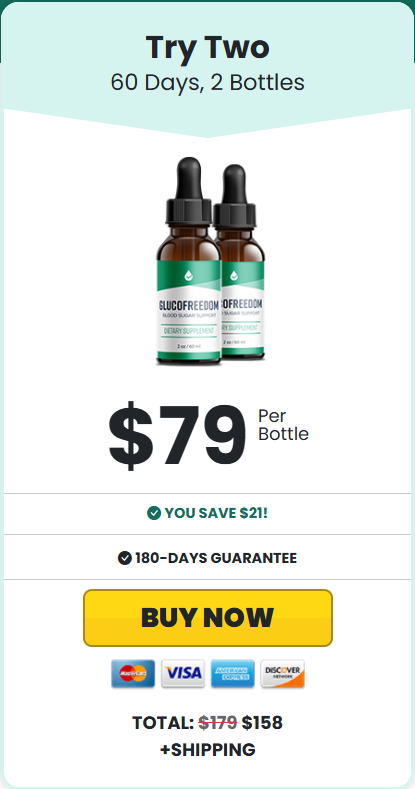Click the green droplet logo on front bottle
Image resolution: width=415 pixels, height=789 pixels.
pos(189,275)
